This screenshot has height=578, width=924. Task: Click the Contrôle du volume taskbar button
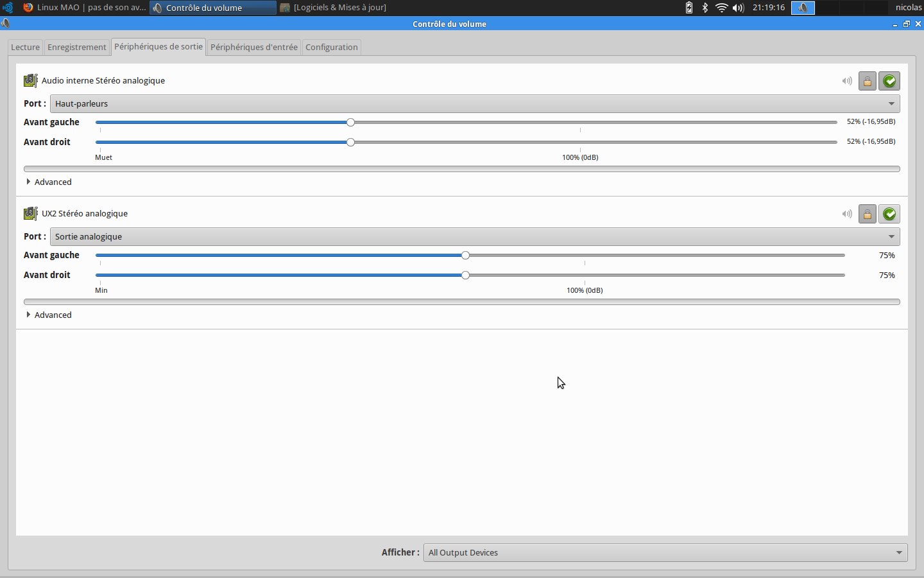(x=213, y=8)
